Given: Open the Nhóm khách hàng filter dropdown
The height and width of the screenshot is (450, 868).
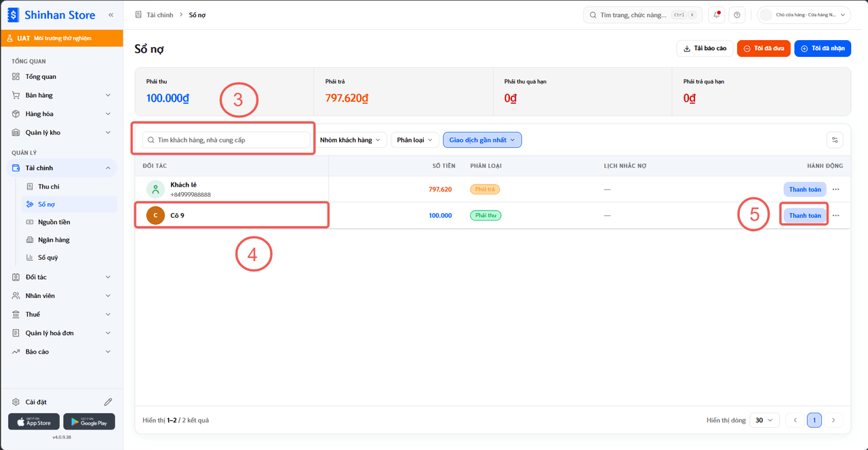Looking at the screenshot, I should pyautogui.click(x=351, y=140).
